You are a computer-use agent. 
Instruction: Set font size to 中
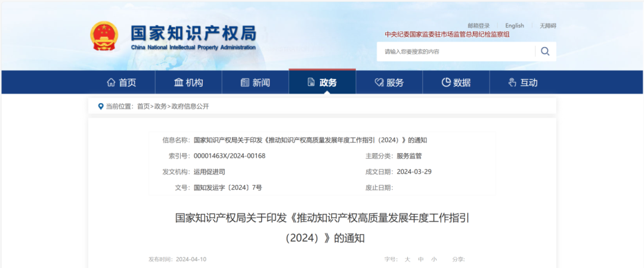pyautogui.click(x=421, y=260)
